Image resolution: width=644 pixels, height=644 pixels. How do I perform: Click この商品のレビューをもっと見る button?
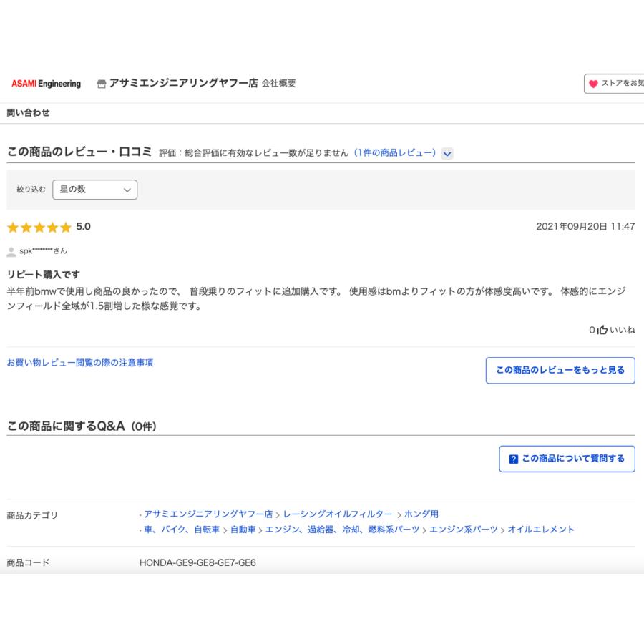pyautogui.click(x=560, y=371)
